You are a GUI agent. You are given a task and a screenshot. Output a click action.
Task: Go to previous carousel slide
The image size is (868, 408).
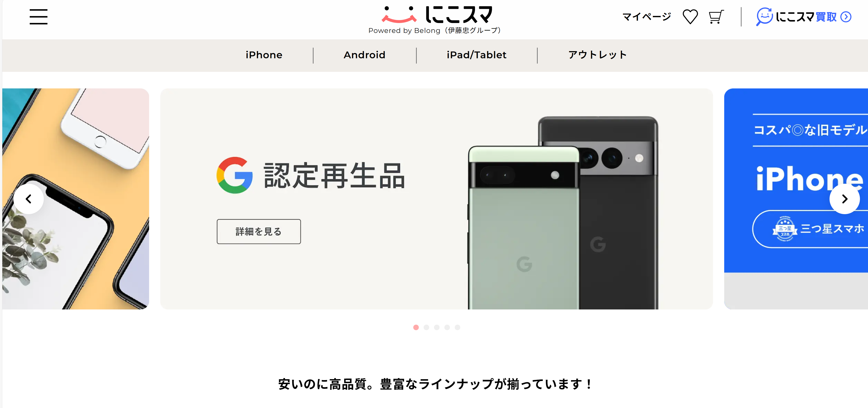[29, 199]
